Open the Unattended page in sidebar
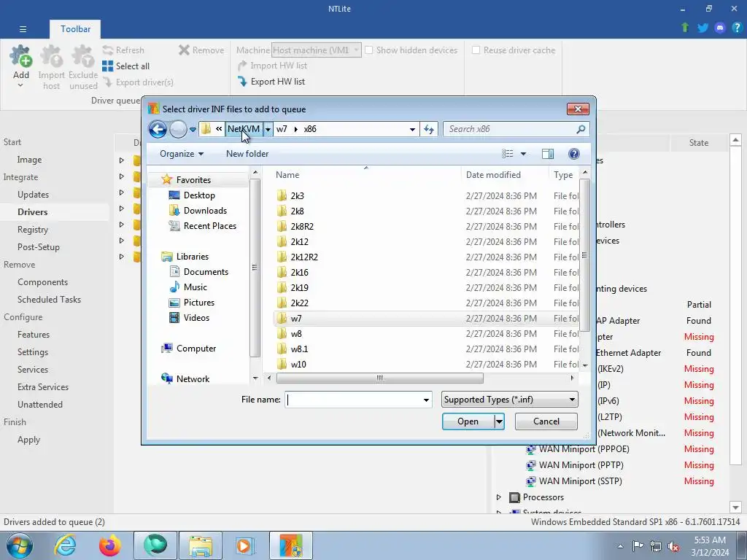747x560 pixels. 40,404
